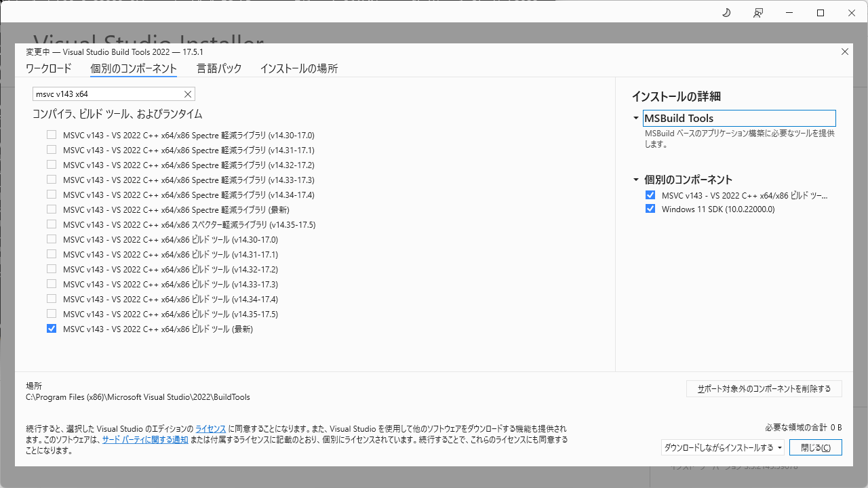Screen dimensions: 868x488
Task: Open the install mode dropdown arrow
Action: tap(780, 447)
